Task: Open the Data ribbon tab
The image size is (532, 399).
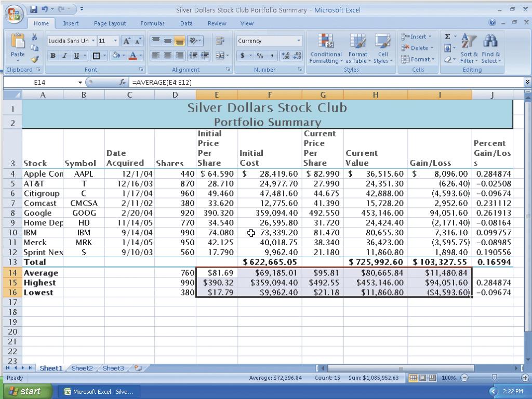Action: point(187,23)
